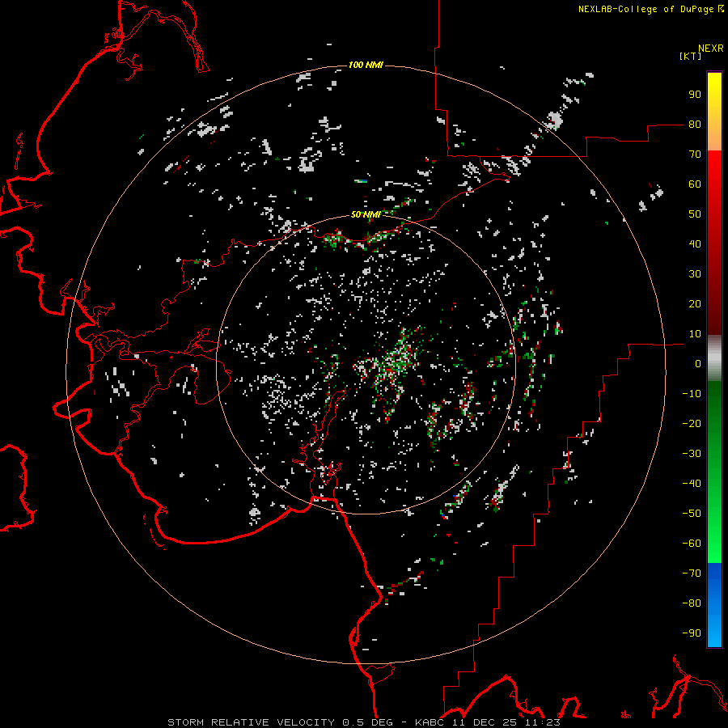Click the "NEXLAB-College of DuPage" credit text
728x728 pixels.
click(645, 9)
